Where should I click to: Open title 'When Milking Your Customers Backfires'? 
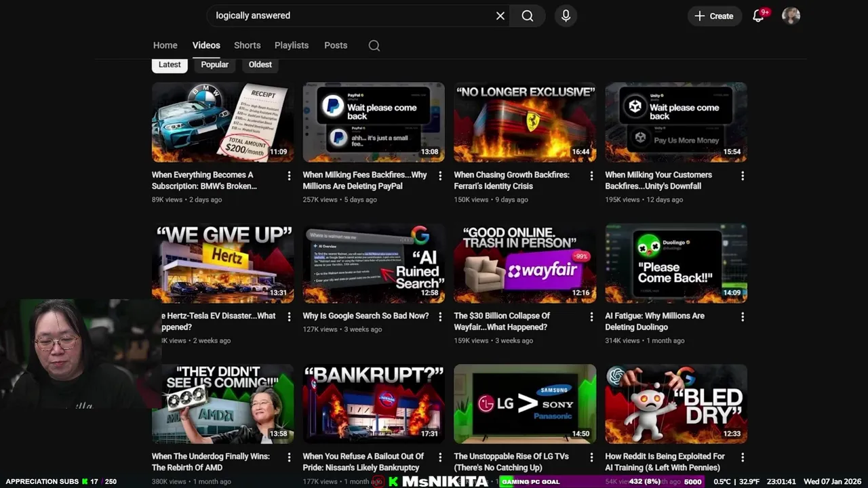pyautogui.click(x=658, y=180)
